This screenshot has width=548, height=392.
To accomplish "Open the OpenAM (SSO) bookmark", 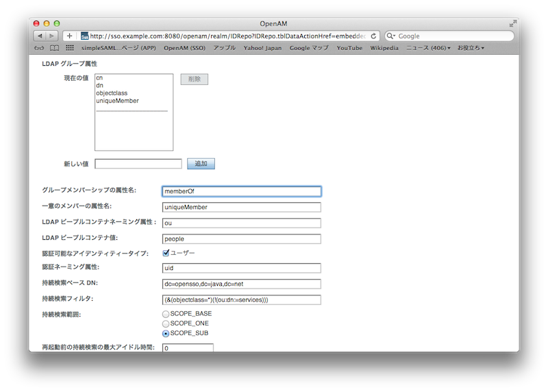I will pos(184,48).
